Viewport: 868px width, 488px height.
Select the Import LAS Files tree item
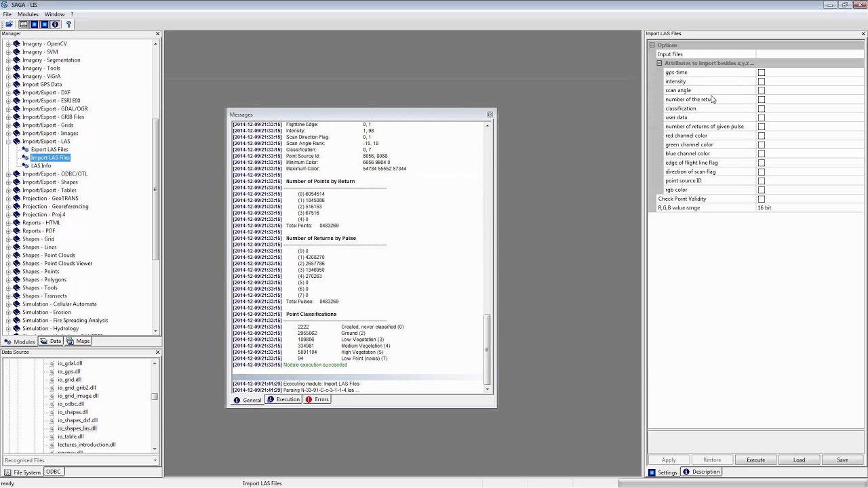coord(50,157)
